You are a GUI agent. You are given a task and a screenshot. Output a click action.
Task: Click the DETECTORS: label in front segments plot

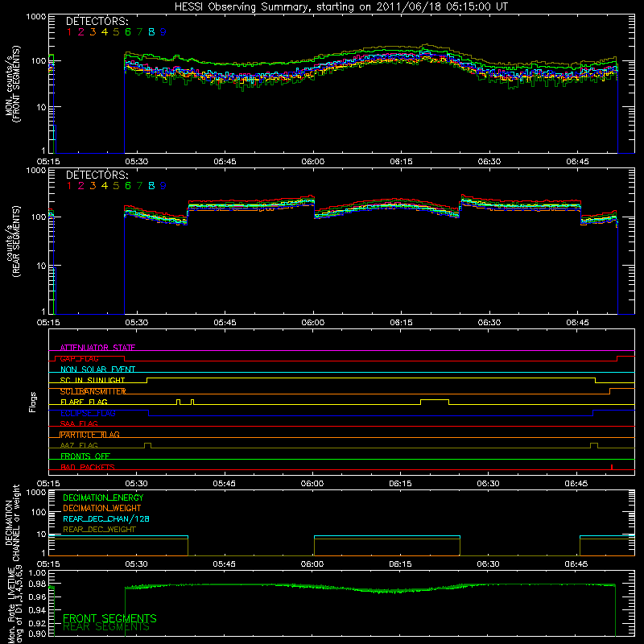(97, 22)
